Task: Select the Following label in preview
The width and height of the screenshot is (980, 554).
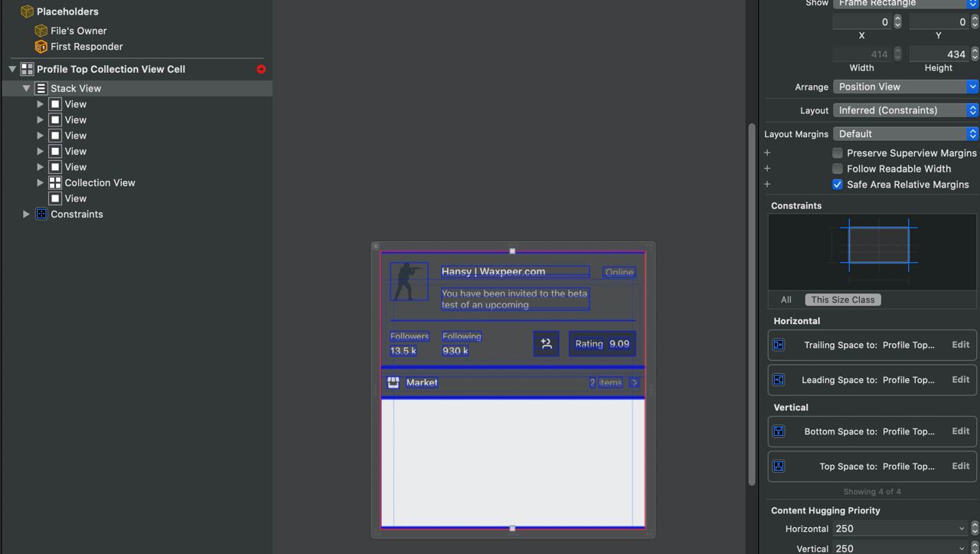Action: point(462,336)
